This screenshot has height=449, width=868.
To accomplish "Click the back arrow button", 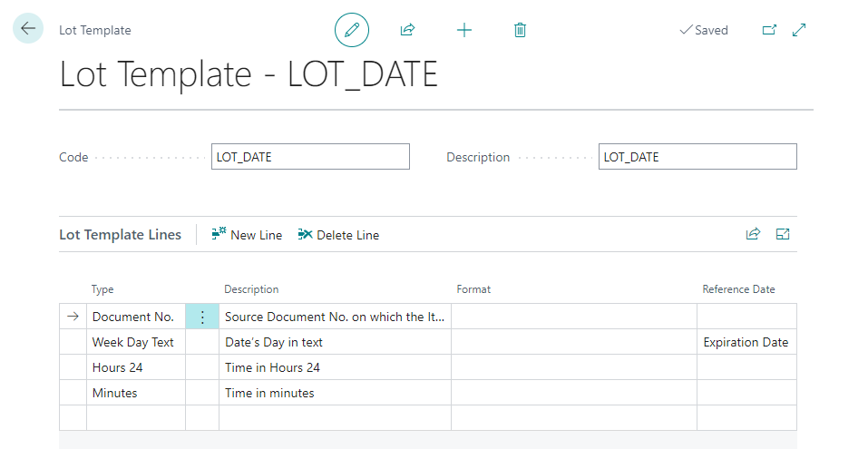I will coord(28,29).
